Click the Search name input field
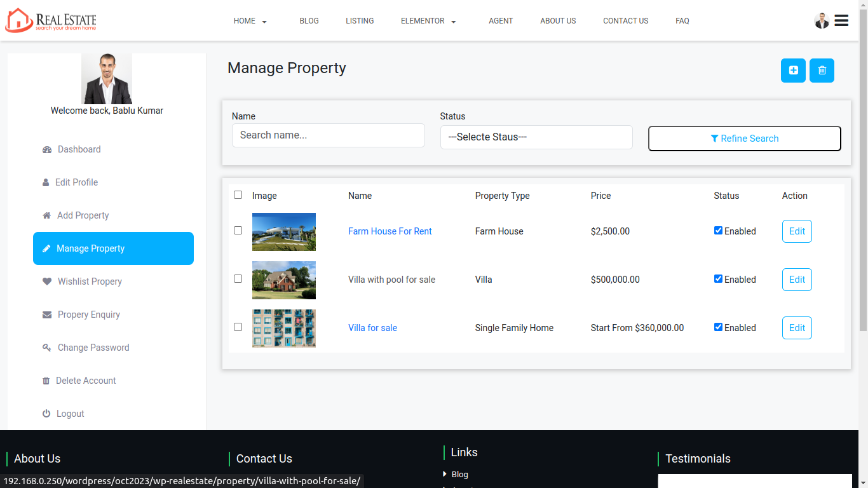This screenshot has height=488, width=868. pos(328,135)
